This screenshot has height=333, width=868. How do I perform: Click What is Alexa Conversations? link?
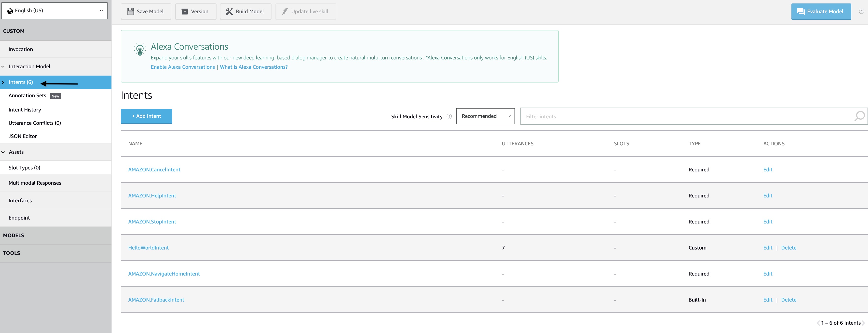pyautogui.click(x=254, y=67)
